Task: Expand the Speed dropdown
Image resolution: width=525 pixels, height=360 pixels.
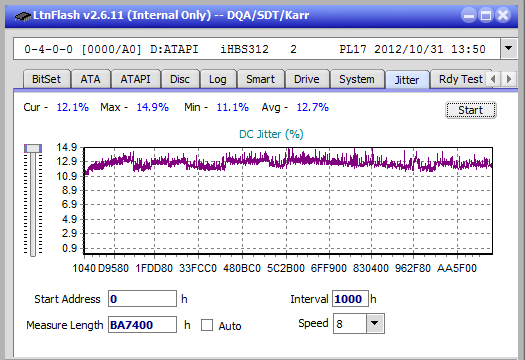Action: coord(375,323)
